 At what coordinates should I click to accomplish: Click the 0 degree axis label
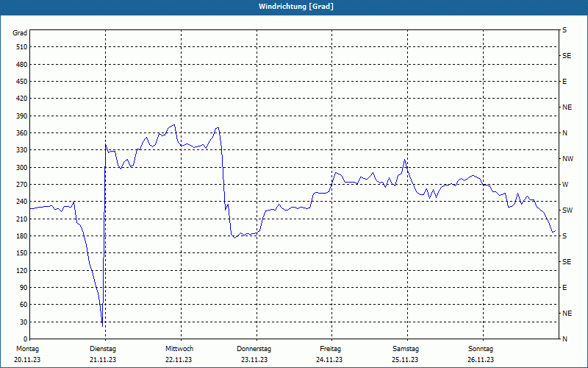click(25, 339)
